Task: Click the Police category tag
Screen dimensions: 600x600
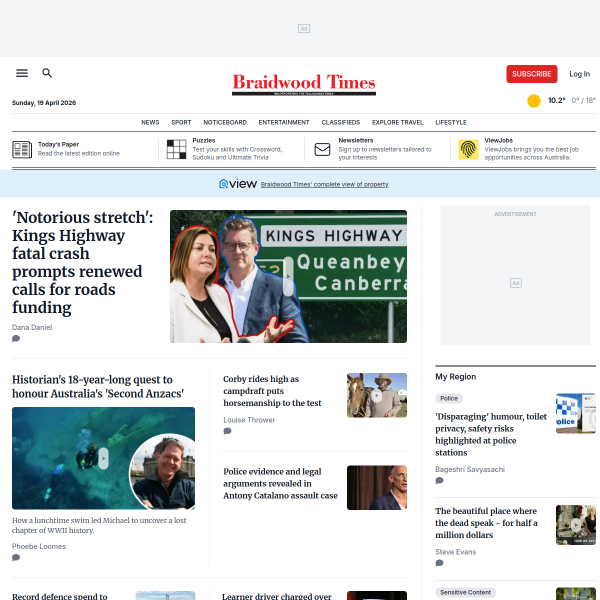Action: [x=449, y=399]
